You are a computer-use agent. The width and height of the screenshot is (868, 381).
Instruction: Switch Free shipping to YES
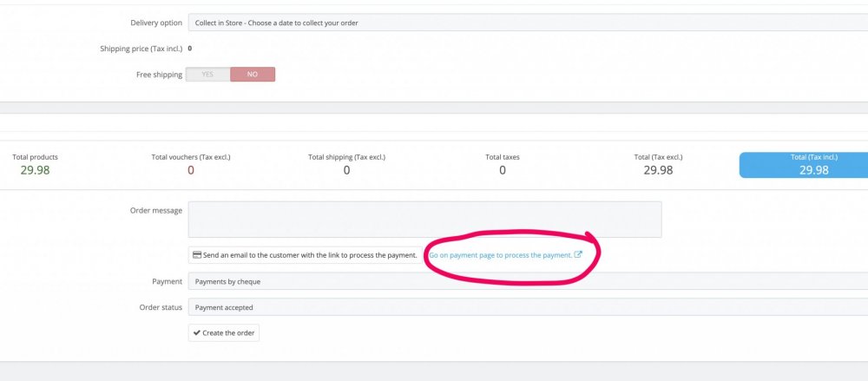[x=208, y=75]
